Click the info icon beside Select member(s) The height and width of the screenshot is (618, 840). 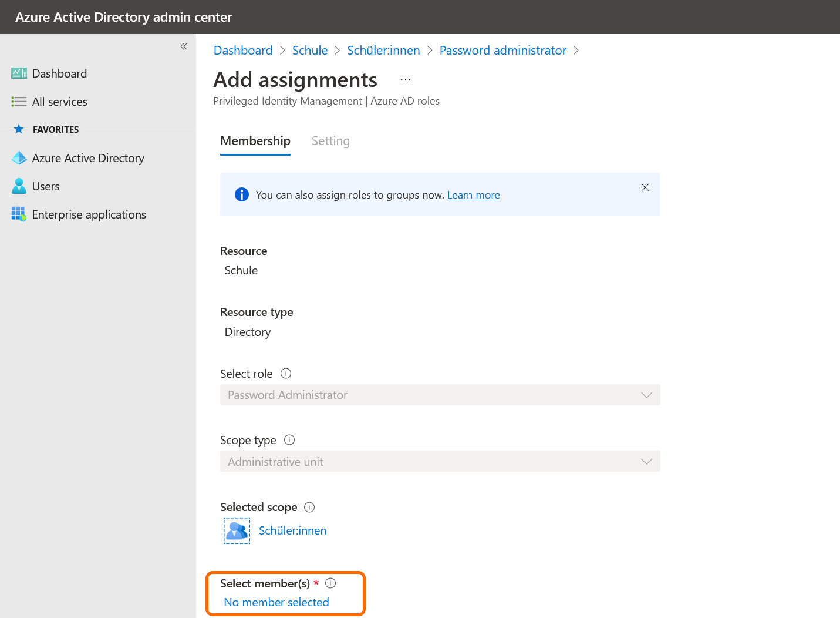[330, 583]
